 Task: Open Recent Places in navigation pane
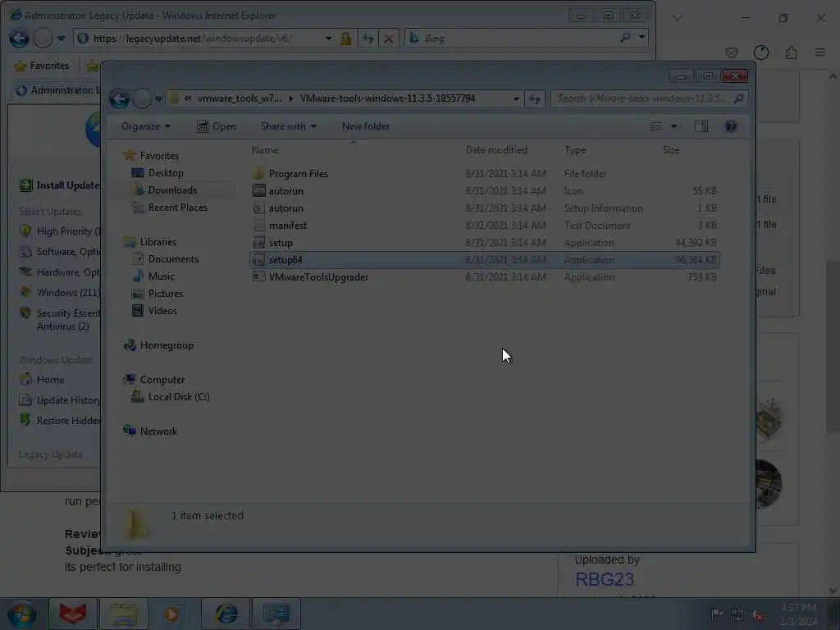177,208
